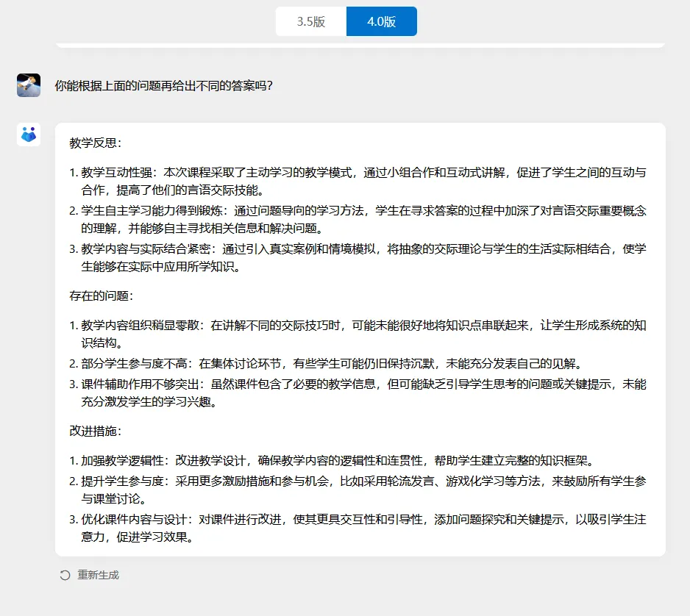Select the 4.0版 tab
Image resolution: width=690 pixels, height=616 pixels.
tap(382, 21)
